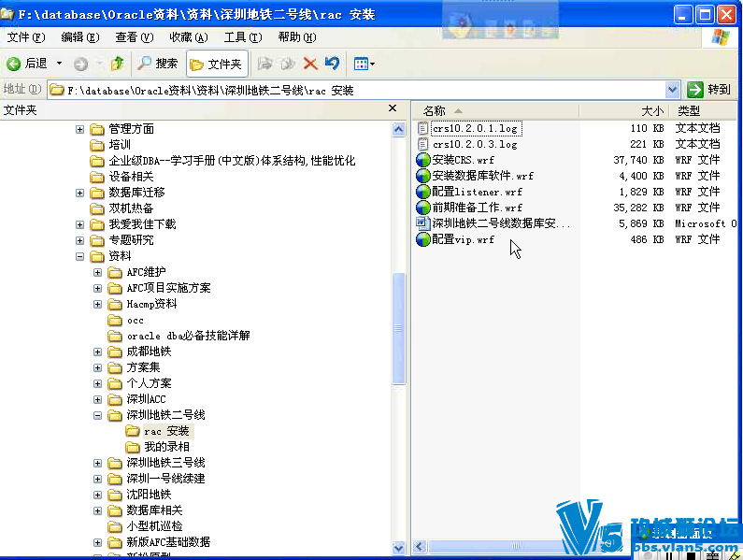Click the 37,740 KB size cell

click(x=638, y=160)
